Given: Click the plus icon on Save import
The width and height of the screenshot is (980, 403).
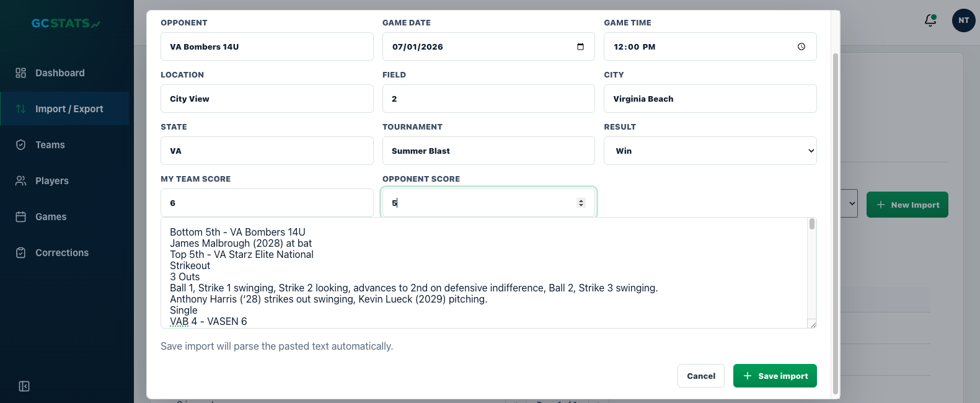Looking at the screenshot, I should (748, 376).
